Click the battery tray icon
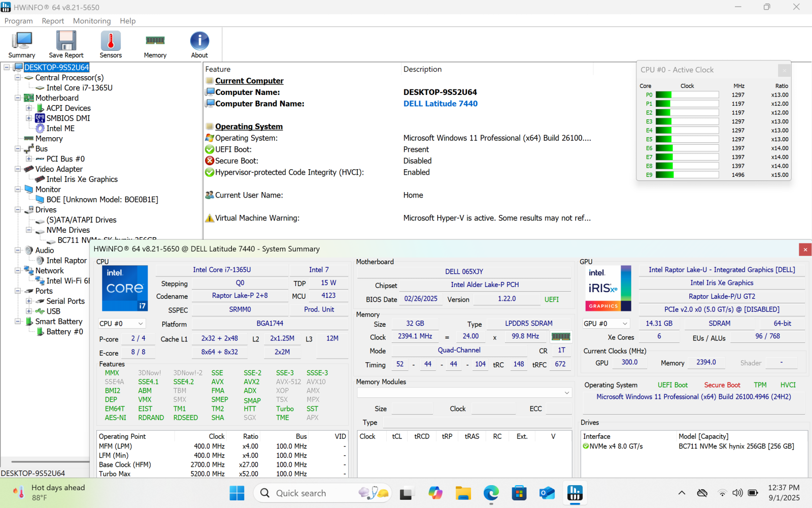Viewport: 812px width, 508px height. [x=753, y=493]
